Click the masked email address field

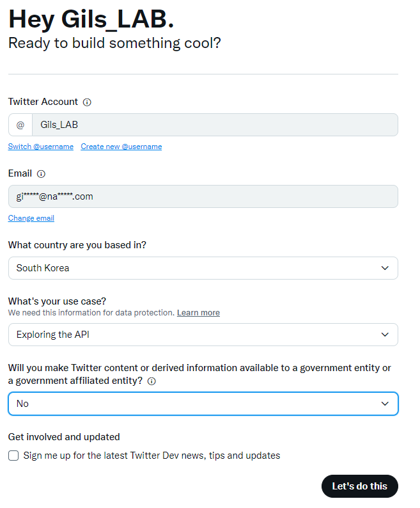(x=203, y=196)
